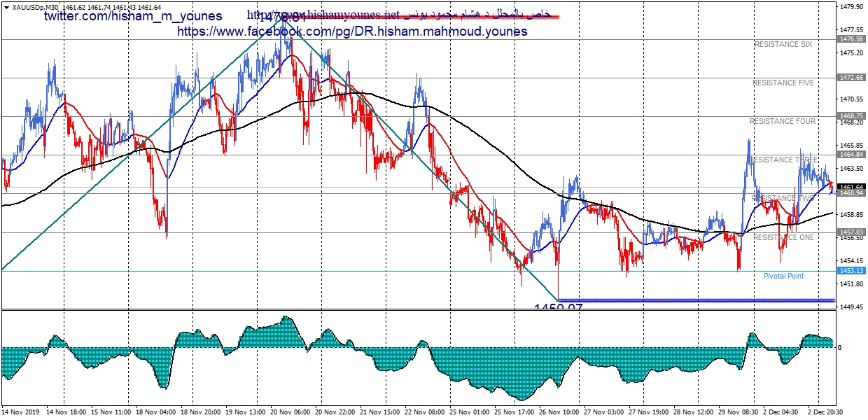Select the RESISTANCE SIX label

(783, 44)
